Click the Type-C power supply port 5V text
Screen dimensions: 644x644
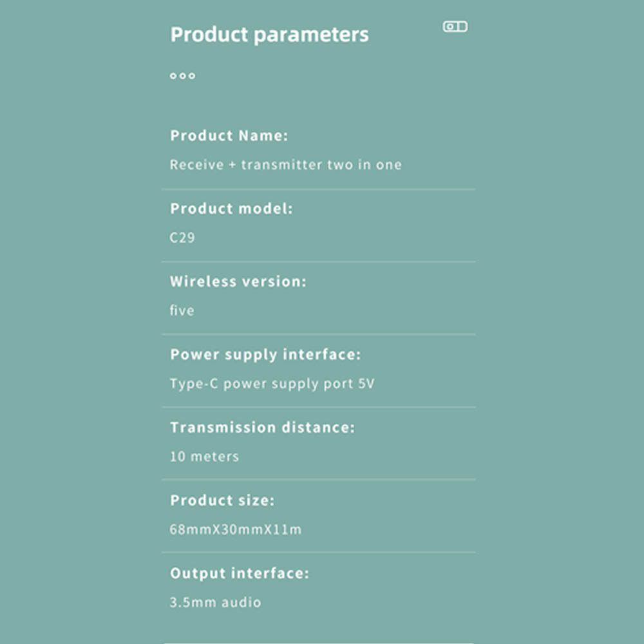(x=272, y=384)
